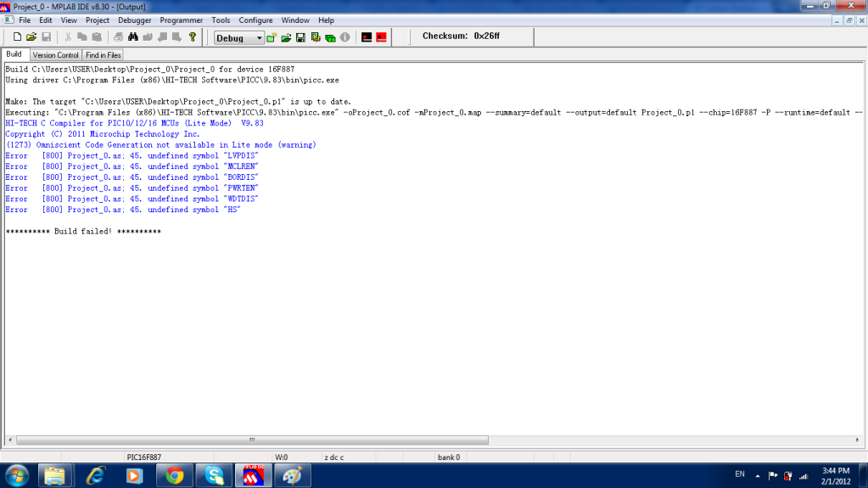The width and height of the screenshot is (868, 488).
Task: Open Skype from the taskbar
Action: [214, 476]
